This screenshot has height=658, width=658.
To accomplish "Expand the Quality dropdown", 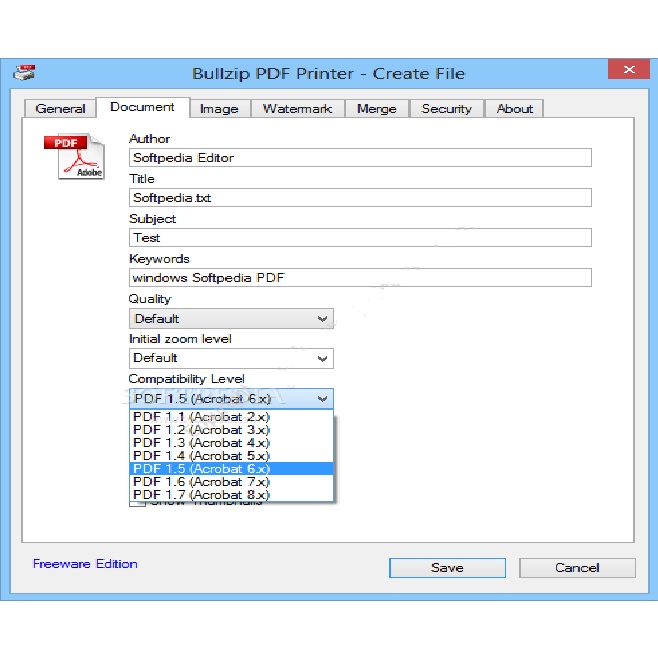I will (231, 319).
